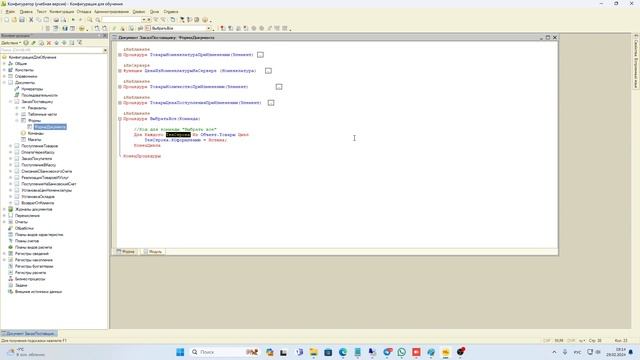The height and width of the screenshot is (360, 640).
Task: Expand the Общие tree node
Action: [x=4, y=64]
